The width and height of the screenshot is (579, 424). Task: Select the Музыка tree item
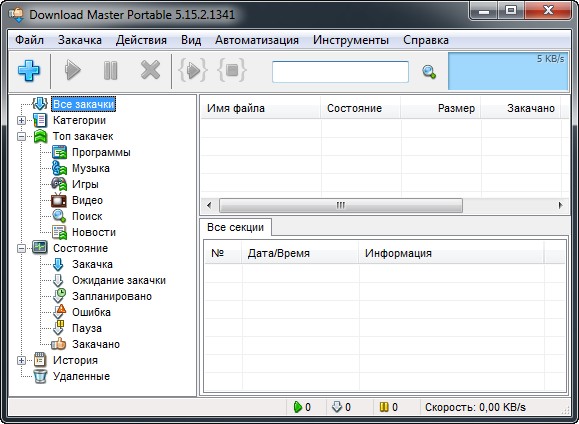(91, 168)
